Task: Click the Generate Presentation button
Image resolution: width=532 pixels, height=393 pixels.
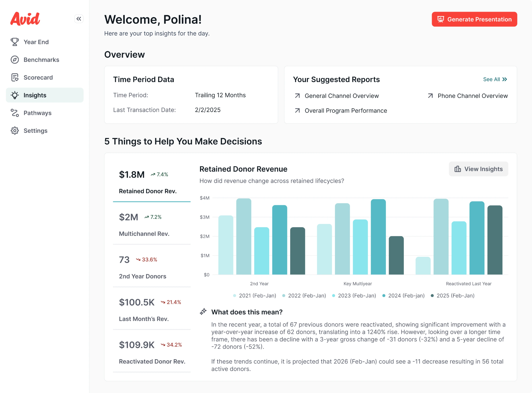Action: pyautogui.click(x=474, y=19)
